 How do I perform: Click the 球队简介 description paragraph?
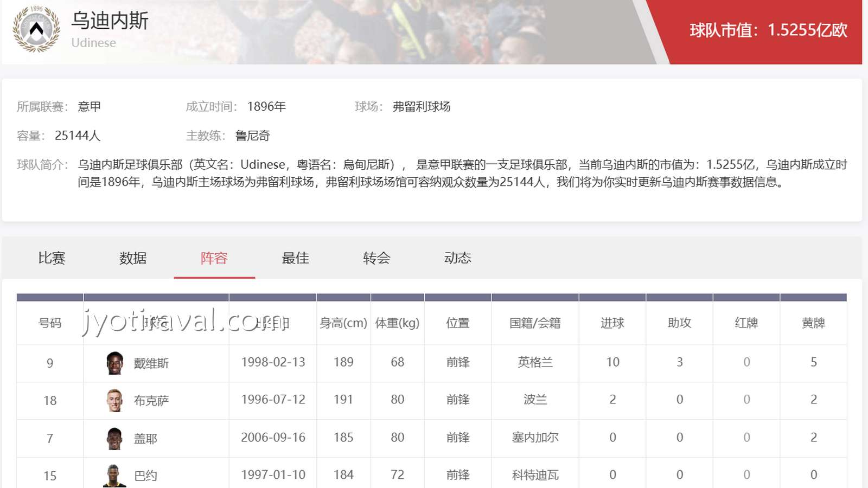[x=462, y=174]
